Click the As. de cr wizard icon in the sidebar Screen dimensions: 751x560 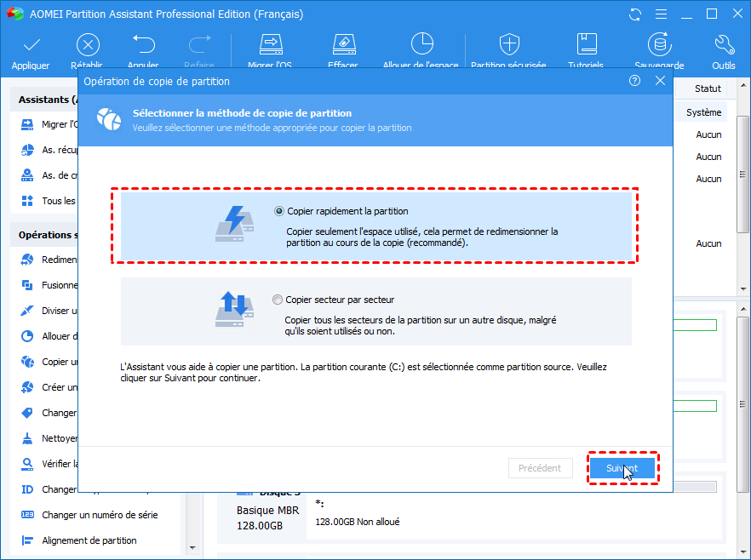(27, 175)
